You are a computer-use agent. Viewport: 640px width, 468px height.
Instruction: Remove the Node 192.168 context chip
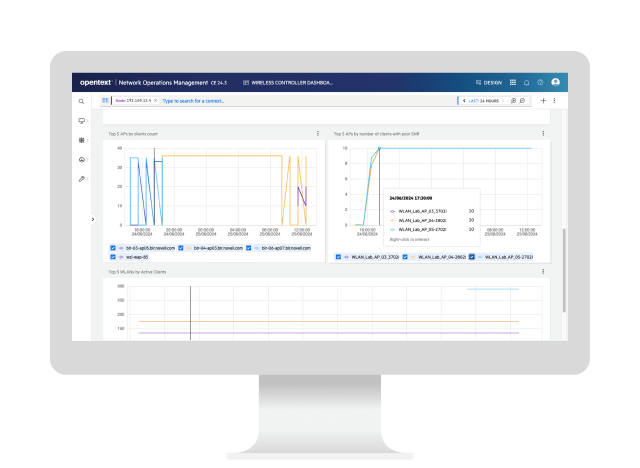pos(156,100)
